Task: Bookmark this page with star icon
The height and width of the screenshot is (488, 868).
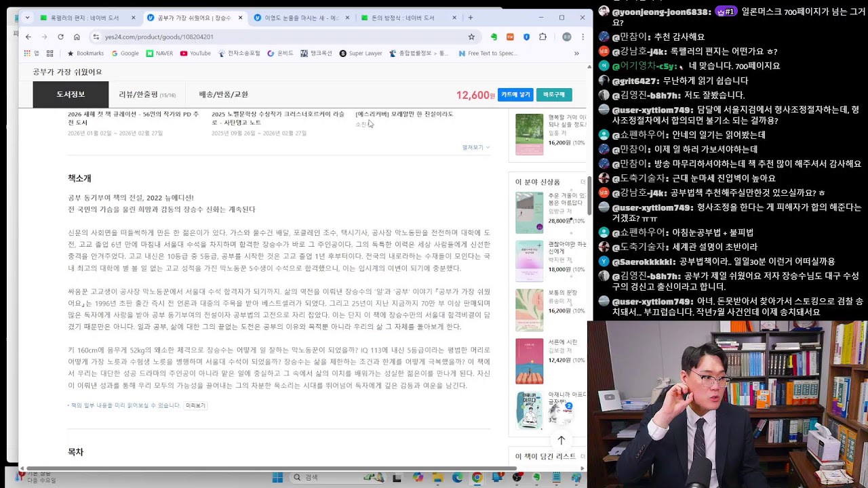Action: pyautogui.click(x=471, y=37)
